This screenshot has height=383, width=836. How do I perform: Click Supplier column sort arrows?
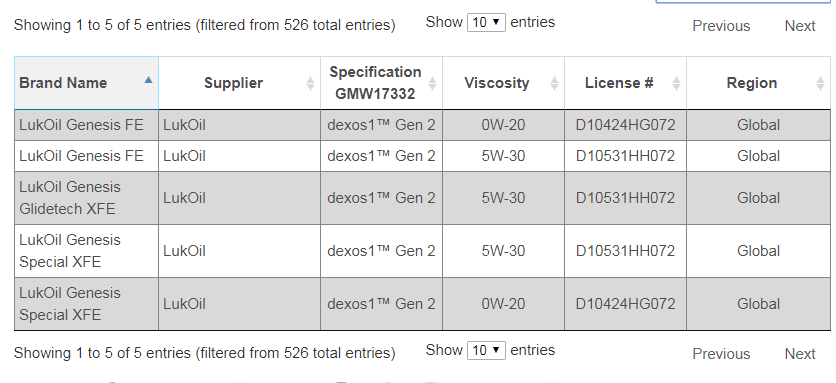310,83
